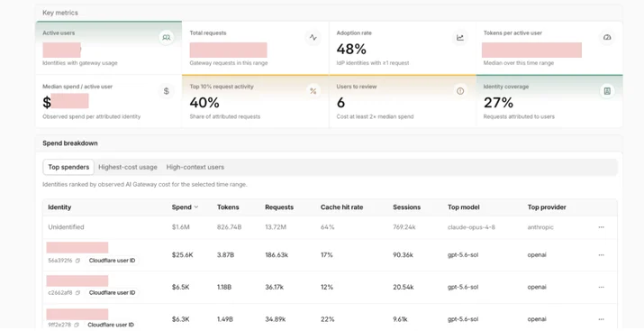Copy the 56a392f6 user ID
The image size is (644, 331).
tap(77, 261)
